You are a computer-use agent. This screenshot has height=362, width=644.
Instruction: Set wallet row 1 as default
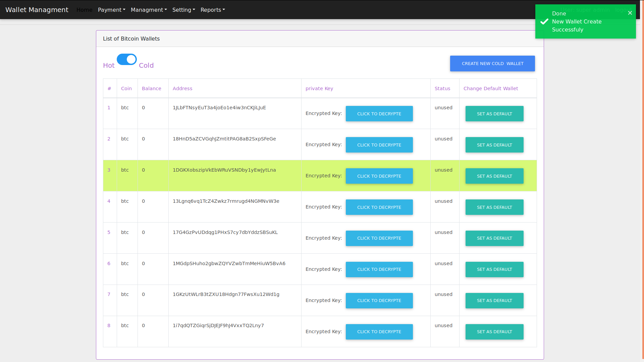click(x=494, y=114)
